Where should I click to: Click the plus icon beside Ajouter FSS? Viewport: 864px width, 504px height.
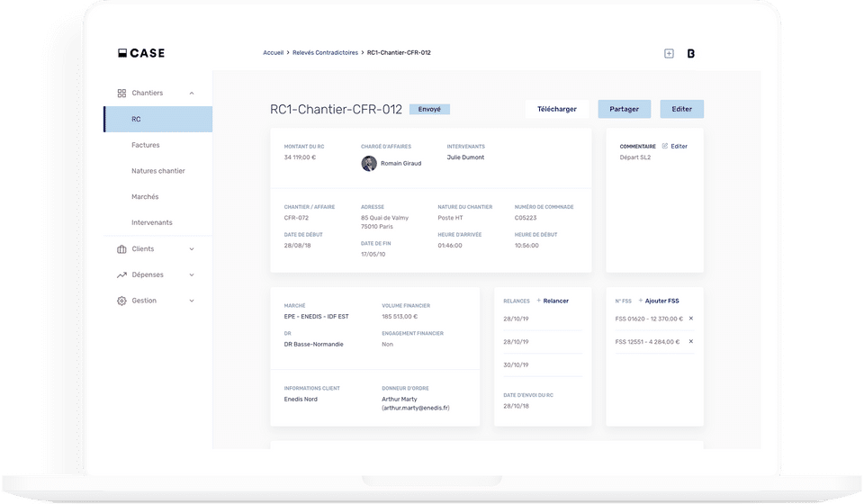point(641,301)
